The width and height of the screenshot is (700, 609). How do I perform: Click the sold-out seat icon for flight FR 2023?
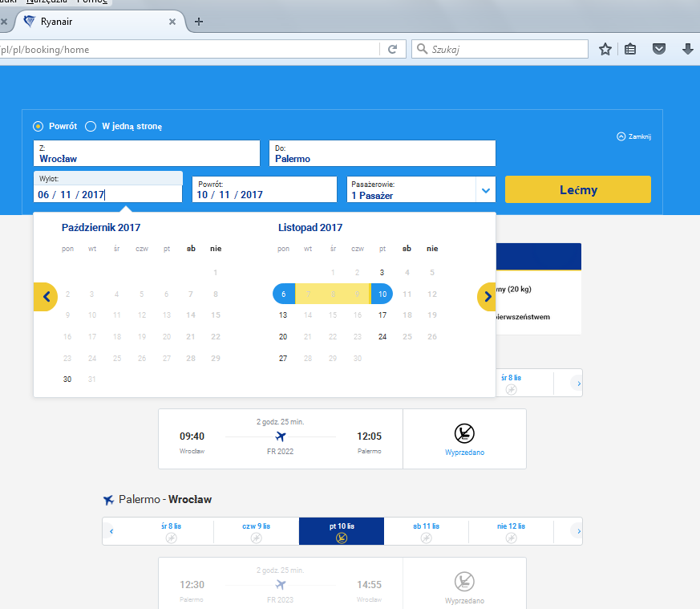pos(464,582)
